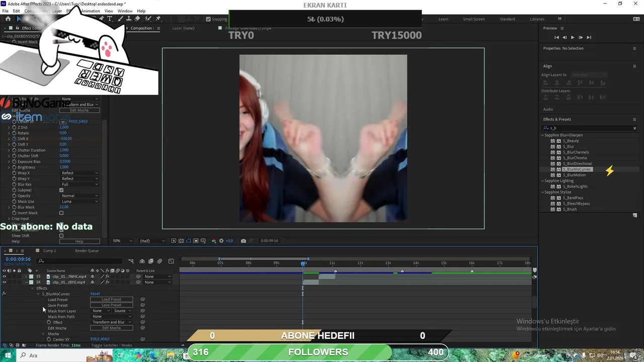Select S_BlurMotion in Effects & Presets
This screenshot has width=644, height=362.
[574, 175]
